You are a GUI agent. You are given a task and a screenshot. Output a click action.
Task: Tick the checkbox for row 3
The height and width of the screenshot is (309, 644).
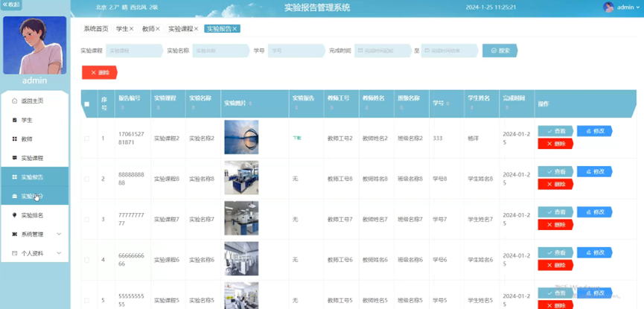[86, 220]
